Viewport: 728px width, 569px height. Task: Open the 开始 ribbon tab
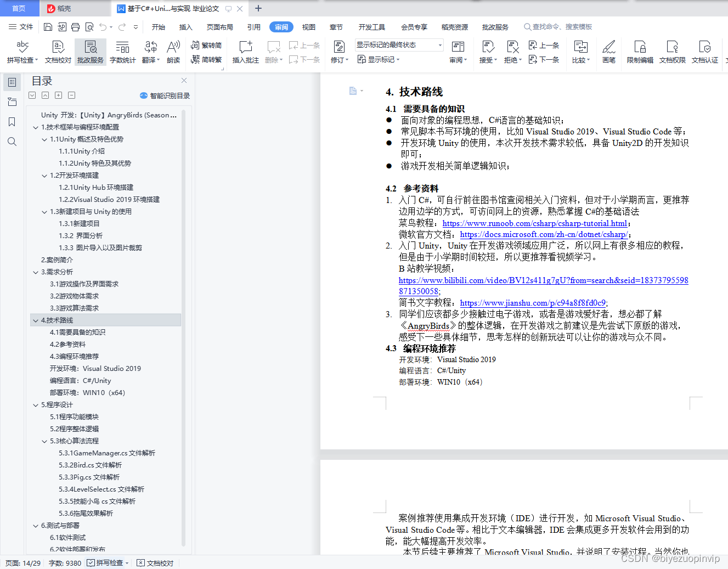click(x=159, y=27)
